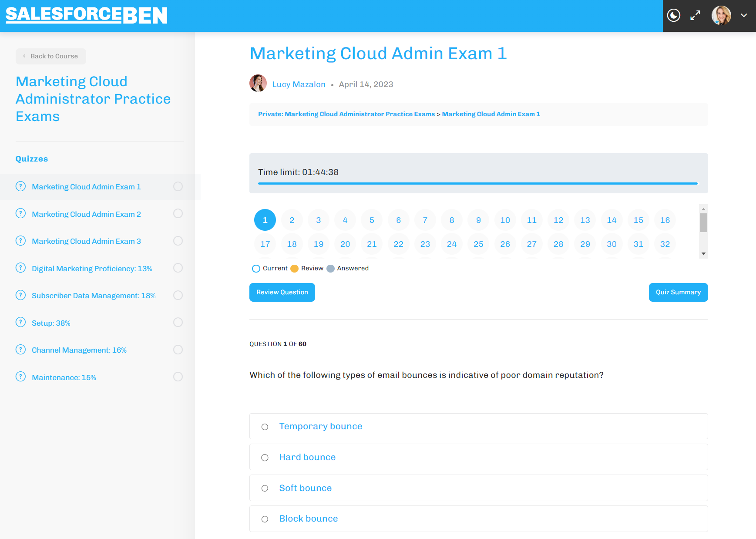The image size is (756, 539).
Task: Jump to question 1
Action: tap(265, 220)
